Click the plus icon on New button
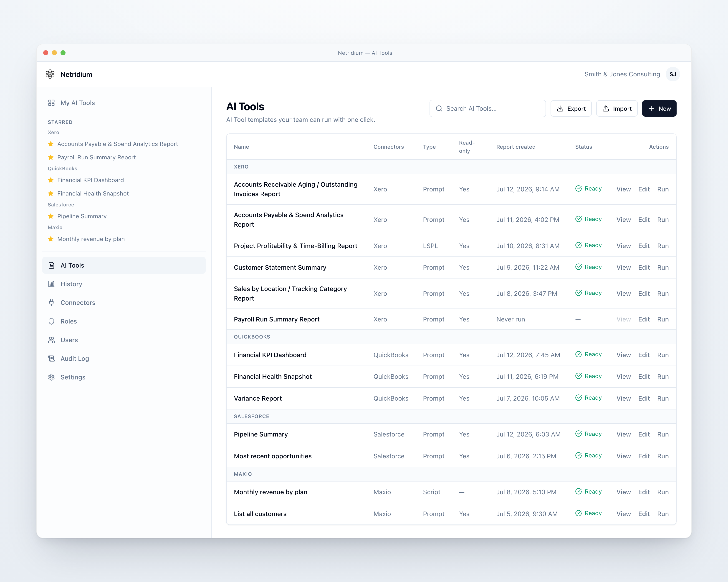Viewport: 728px width, 582px height. click(651, 109)
